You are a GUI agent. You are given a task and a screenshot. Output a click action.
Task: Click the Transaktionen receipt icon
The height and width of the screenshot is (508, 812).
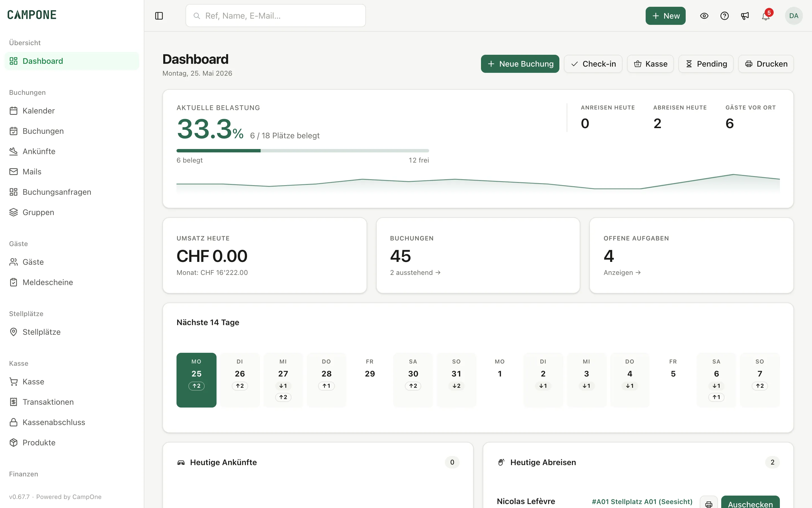[14, 402]
